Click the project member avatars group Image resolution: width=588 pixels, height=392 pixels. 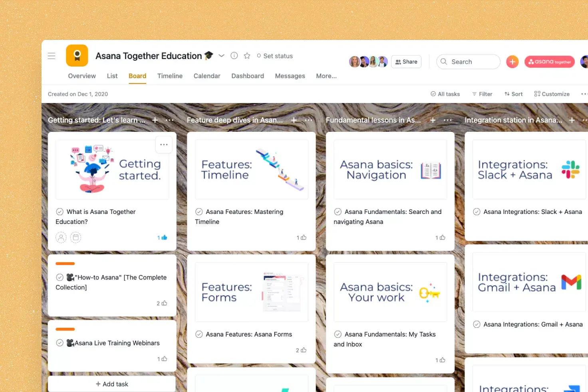click(368, 61)
